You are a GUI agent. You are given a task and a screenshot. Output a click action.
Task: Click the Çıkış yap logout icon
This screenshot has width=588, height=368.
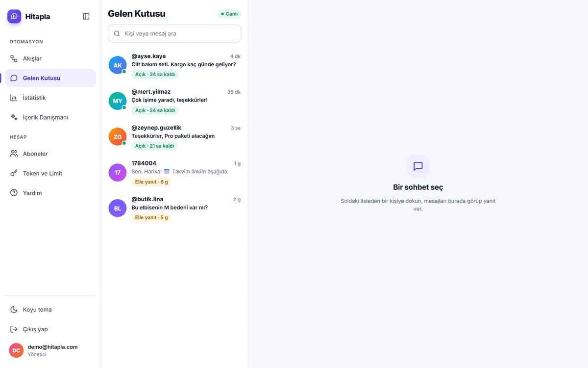point(14,329)
